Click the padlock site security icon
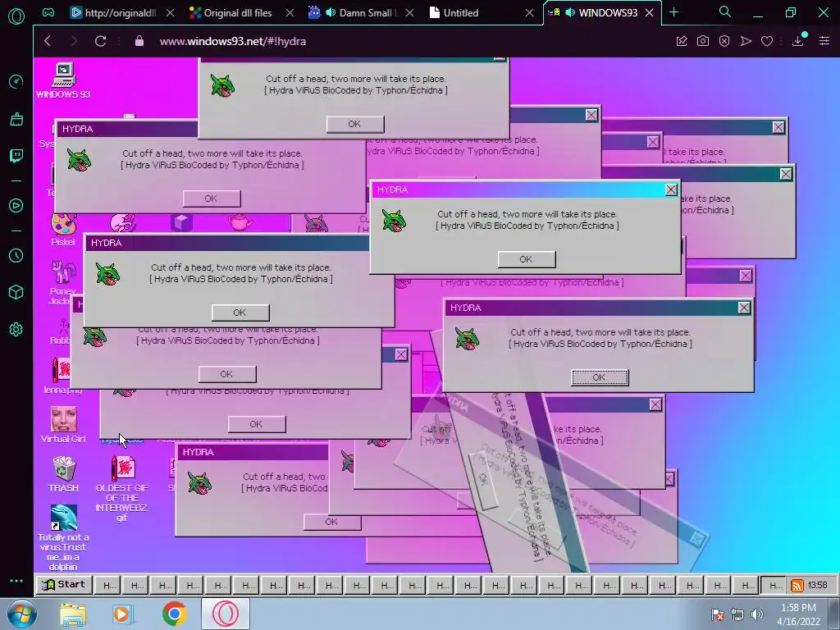Screen dimensions: 840x630 [x=139, y=41]
